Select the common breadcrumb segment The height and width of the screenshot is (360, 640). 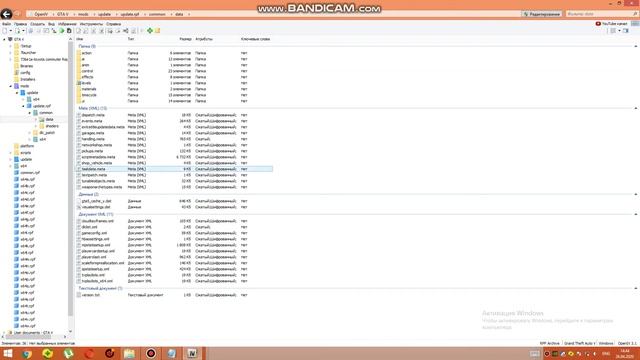(x=157, y=14)
